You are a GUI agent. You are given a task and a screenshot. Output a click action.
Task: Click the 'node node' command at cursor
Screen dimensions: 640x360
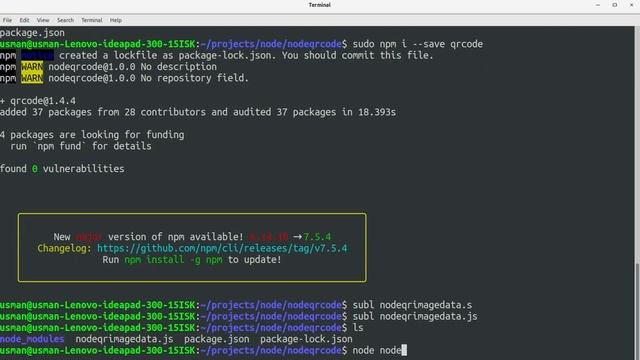(377, 350)
